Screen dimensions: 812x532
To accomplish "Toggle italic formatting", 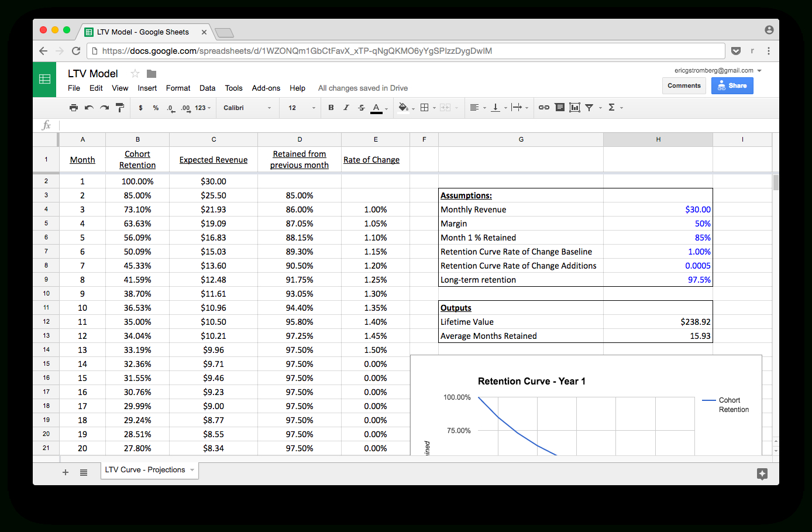I will tap(345, 107).
